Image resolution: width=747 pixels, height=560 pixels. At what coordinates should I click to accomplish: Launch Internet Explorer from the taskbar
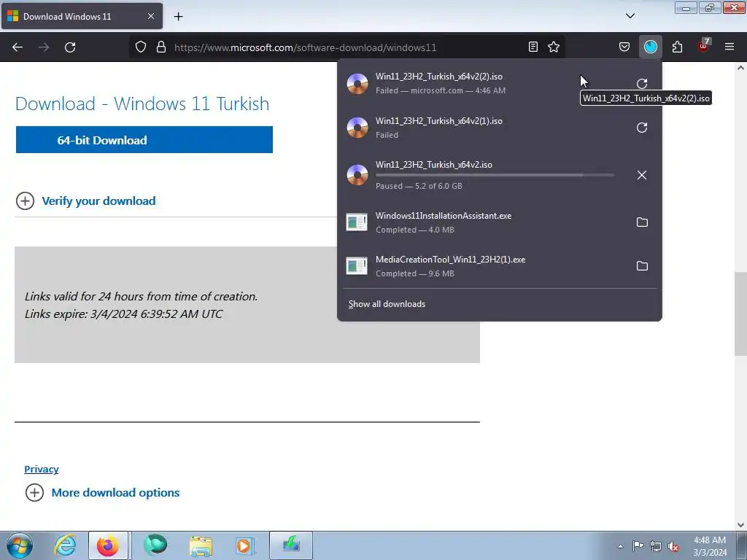[65, 545]
